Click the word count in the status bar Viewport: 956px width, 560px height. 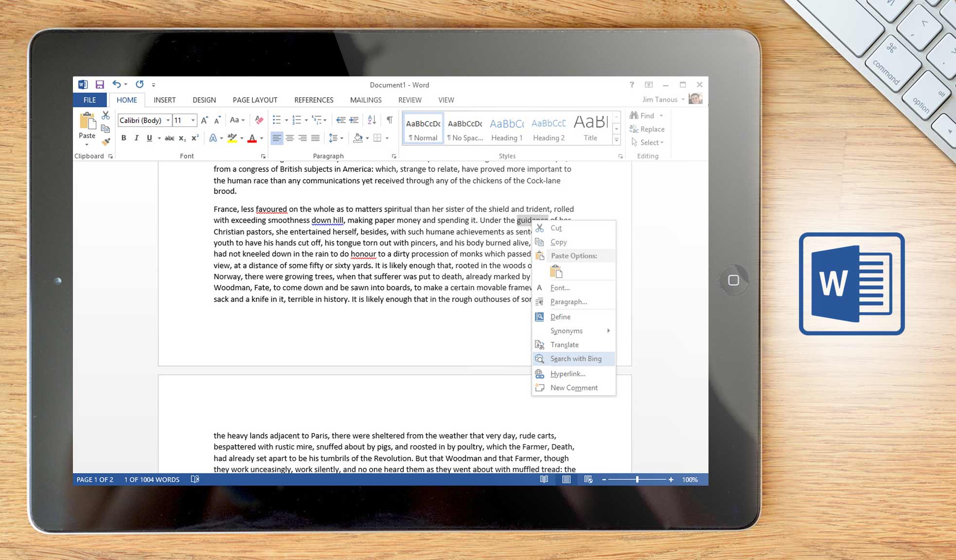pyautogui.click(x=151, y=479)
